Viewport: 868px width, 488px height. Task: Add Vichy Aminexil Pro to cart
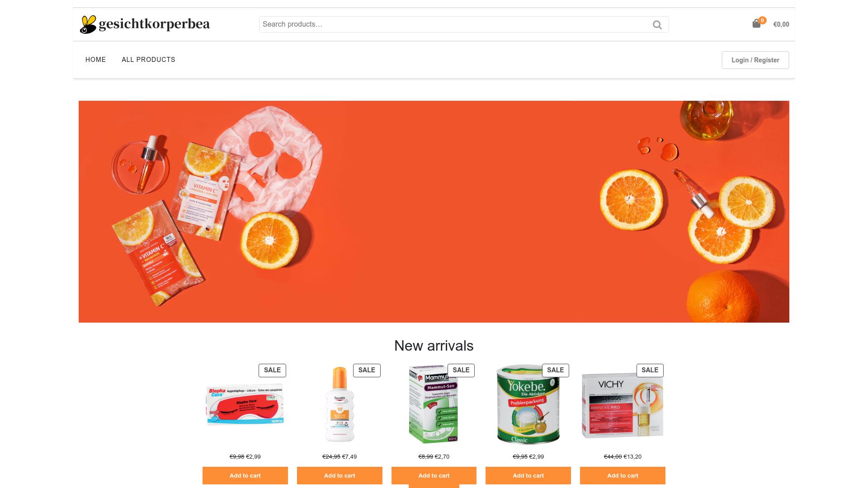pyautogui.click(x=623, y=475)
